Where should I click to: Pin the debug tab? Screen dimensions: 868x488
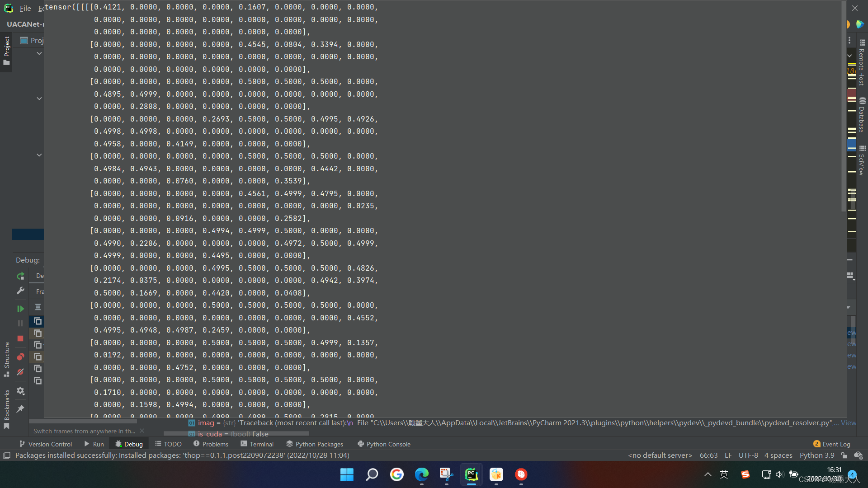pyautogui.click(x=20, y=409)
